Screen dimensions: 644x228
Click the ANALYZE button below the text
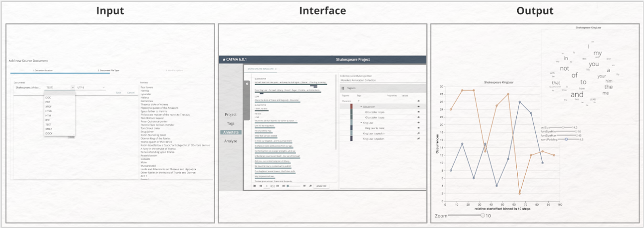(x=321, y=186)
